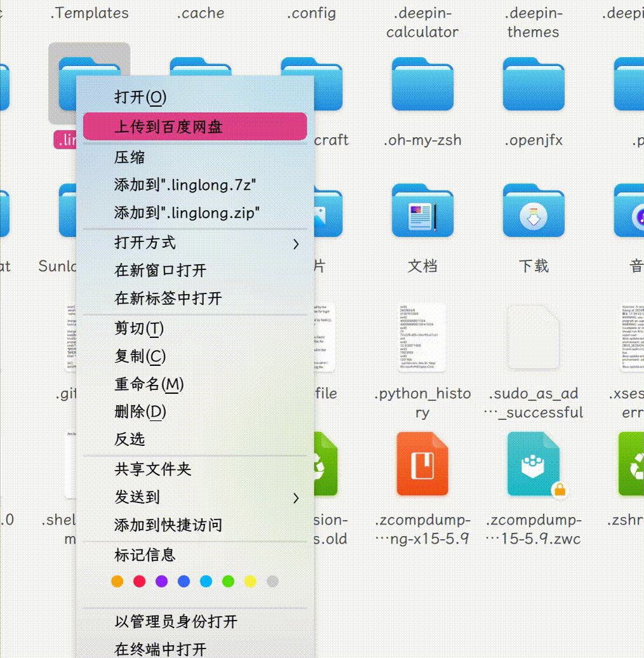This screenshot has height=658, width=644.
Task: Choose 剪切(T) menu item
Action: 195,328
